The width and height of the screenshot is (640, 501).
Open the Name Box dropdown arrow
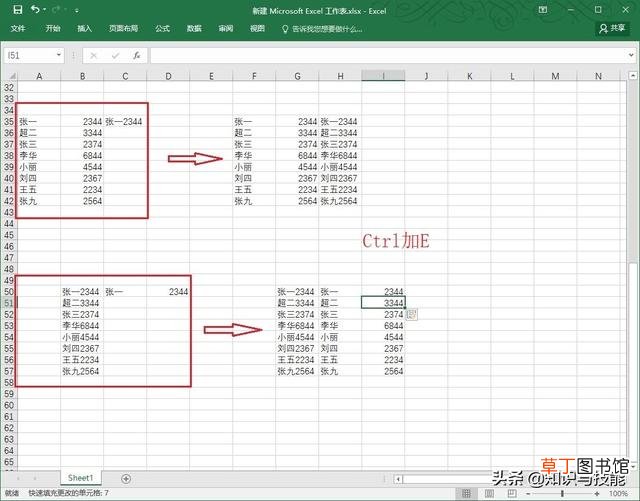pos(59,55)
